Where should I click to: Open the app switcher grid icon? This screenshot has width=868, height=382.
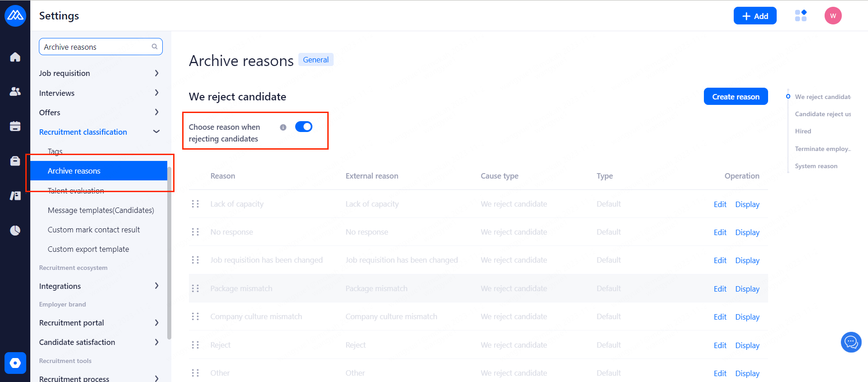point(801,16)
